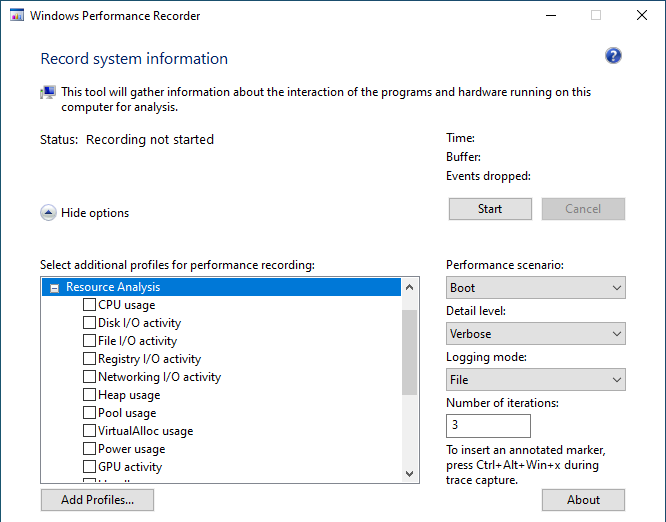Screen dimensions: 666x522
Task: Enable Registry I/O activity profile
Action: 90,359
